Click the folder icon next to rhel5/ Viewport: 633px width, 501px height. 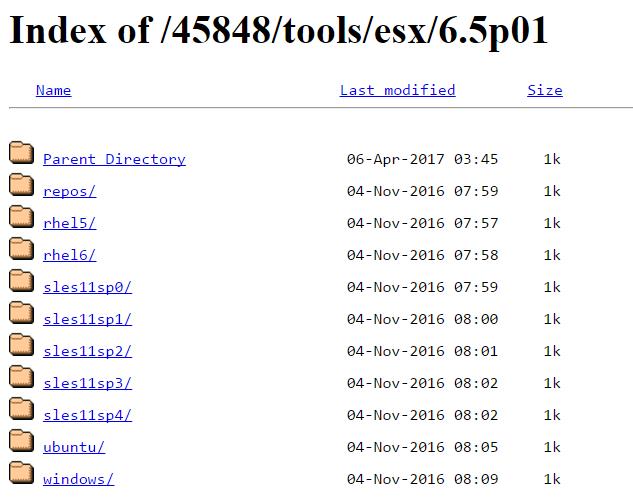point(21,217)
